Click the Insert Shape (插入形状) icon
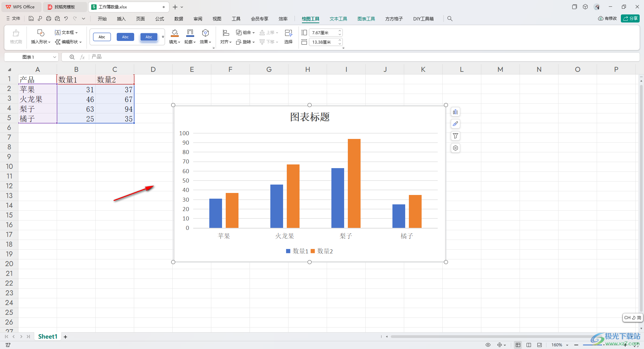 41,33
